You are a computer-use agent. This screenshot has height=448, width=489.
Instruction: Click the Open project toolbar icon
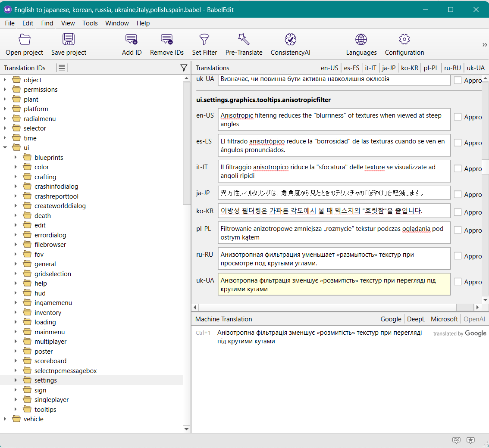[25, 40]
